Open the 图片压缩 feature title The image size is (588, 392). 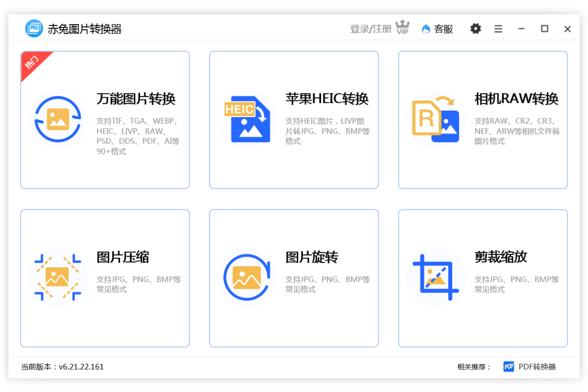pyautogui.click(x=123, y=257)
